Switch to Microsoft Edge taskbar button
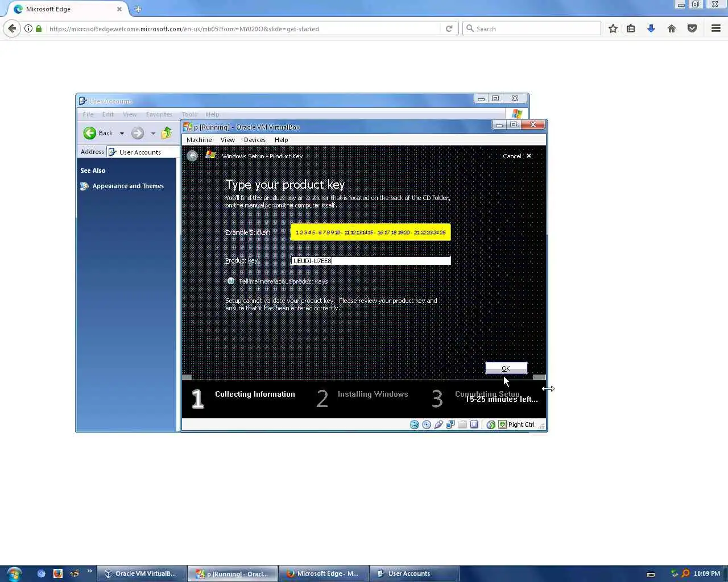 click(323, 573)
